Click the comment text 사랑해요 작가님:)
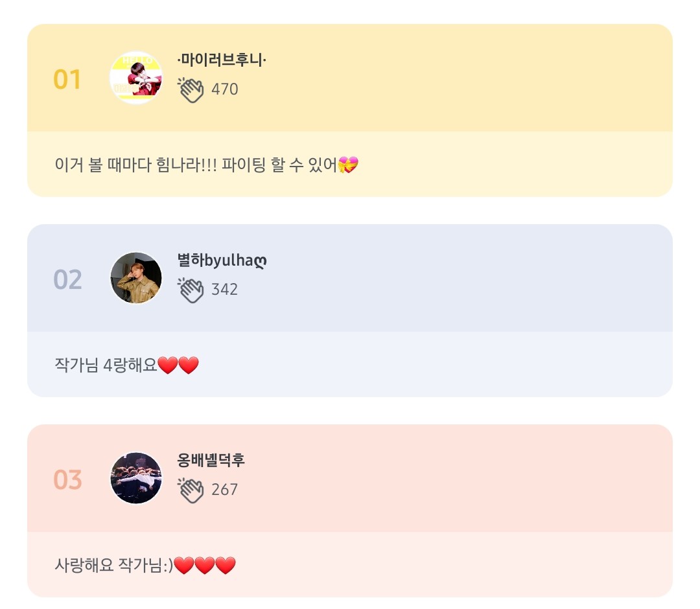 tap(114, 566)
